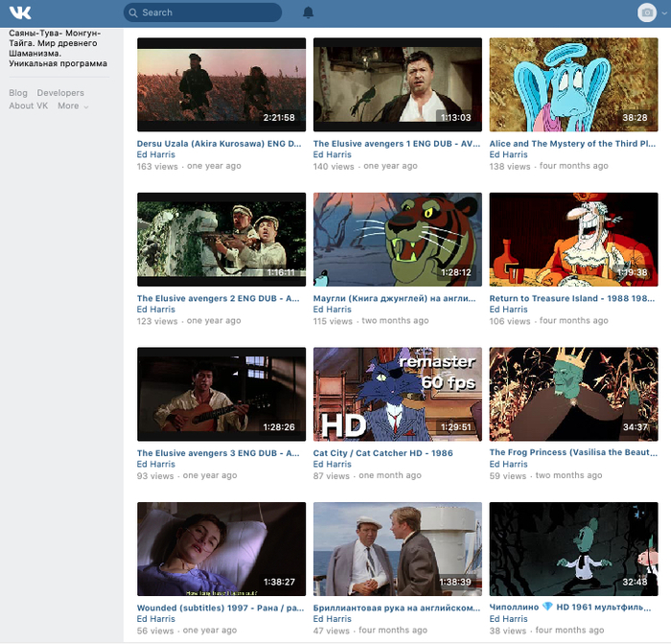The image size is (671, 644).
Task: Play The Frog Princess thumbnail
Action: 574,394
